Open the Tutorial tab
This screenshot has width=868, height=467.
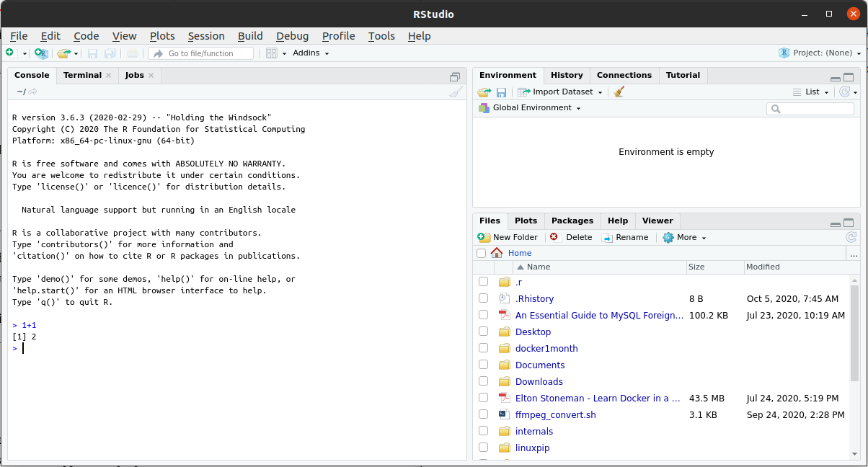683,75
